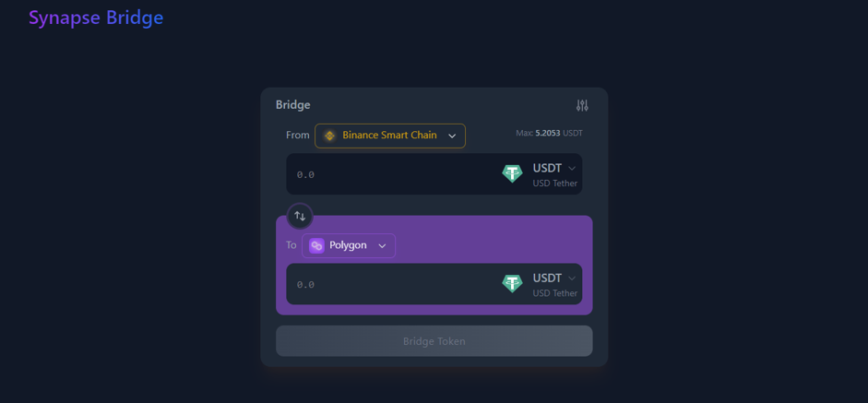Open the To token USDT chevron
The image size is (868, 403).
coord(572,278)
